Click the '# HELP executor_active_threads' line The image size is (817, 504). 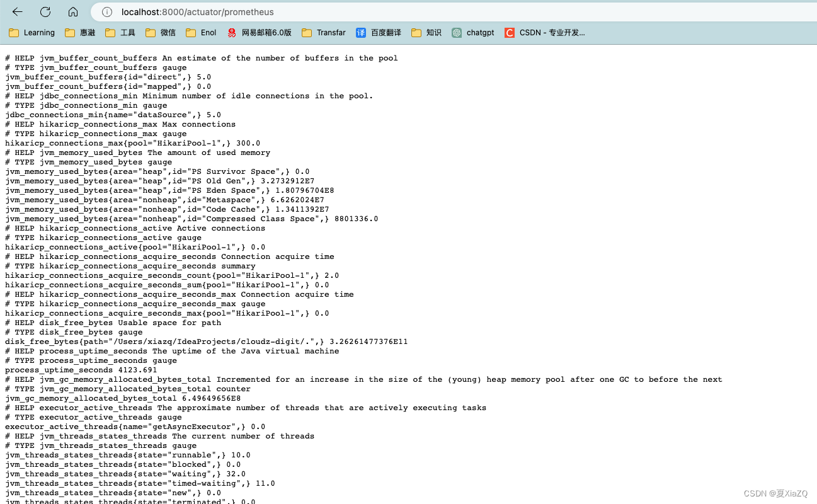(x=246, y=408)
